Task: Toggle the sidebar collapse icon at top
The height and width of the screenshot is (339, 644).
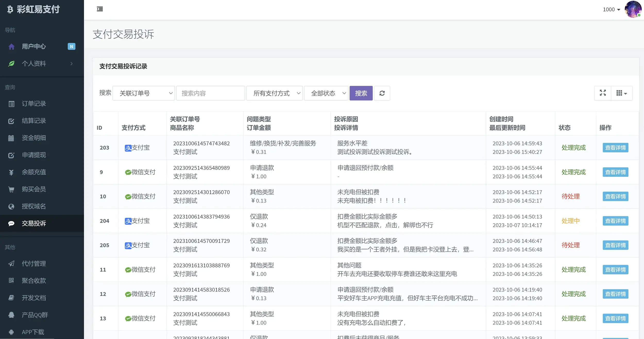Action: [x=100, y=9]
